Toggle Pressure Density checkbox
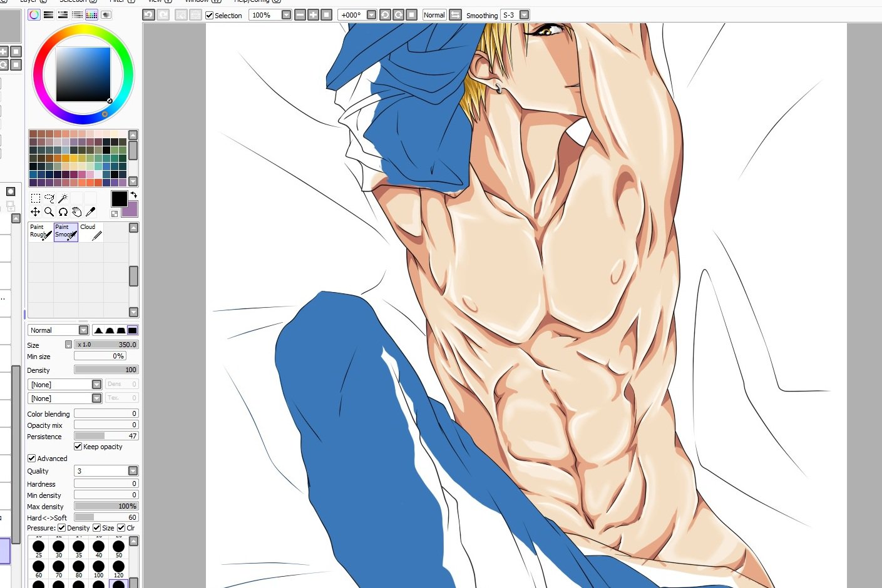This screenshot has height=588, width=882. (x=61, y=528)
